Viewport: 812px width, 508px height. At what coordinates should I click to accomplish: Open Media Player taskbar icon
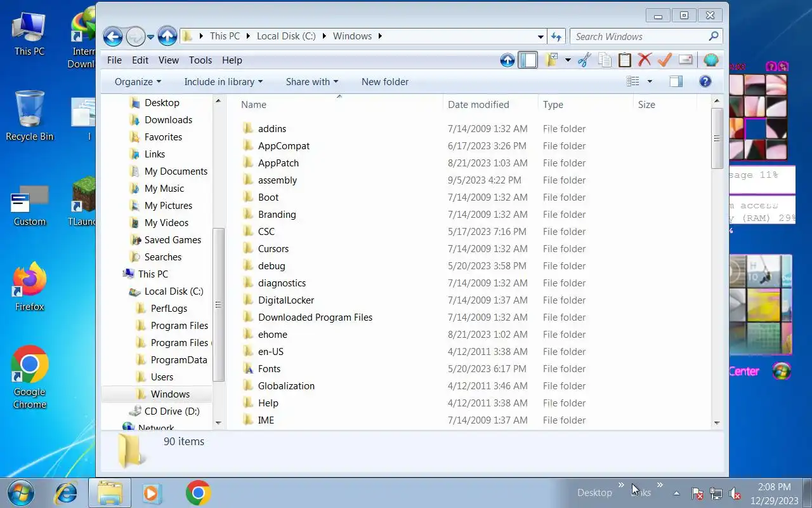tap(152, 493)
